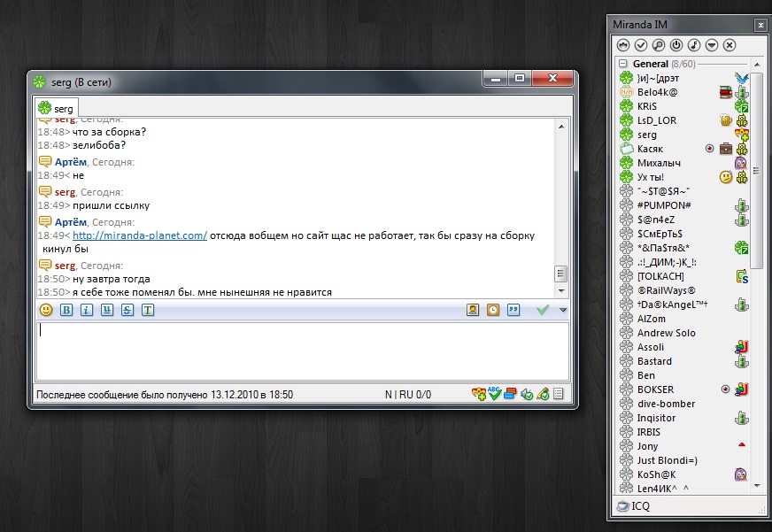Image resolution: width=772 pixels, height=532 pixels.
Task: Click the red triangle icon beside Jony
Action: coord(742,445)
